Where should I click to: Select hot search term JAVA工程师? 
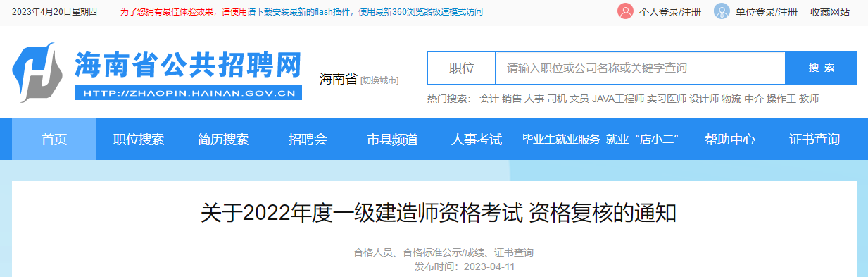(618, 99)
